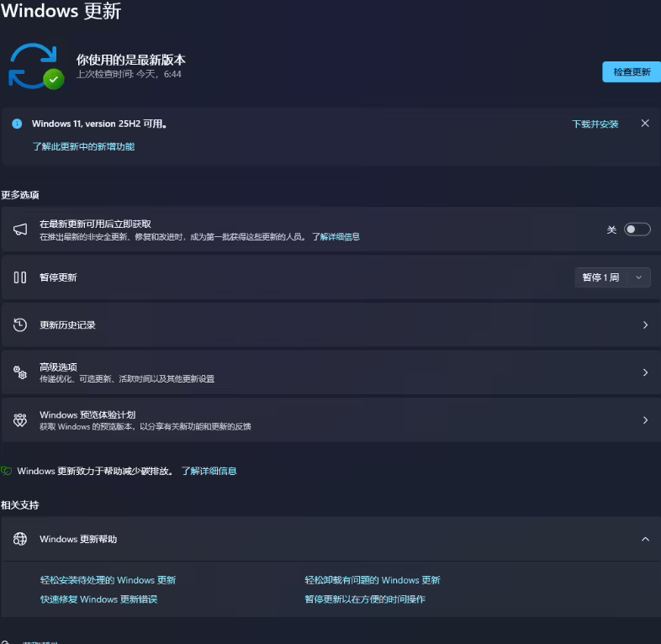Click the gears icon for 高级选项

point(20,372)
